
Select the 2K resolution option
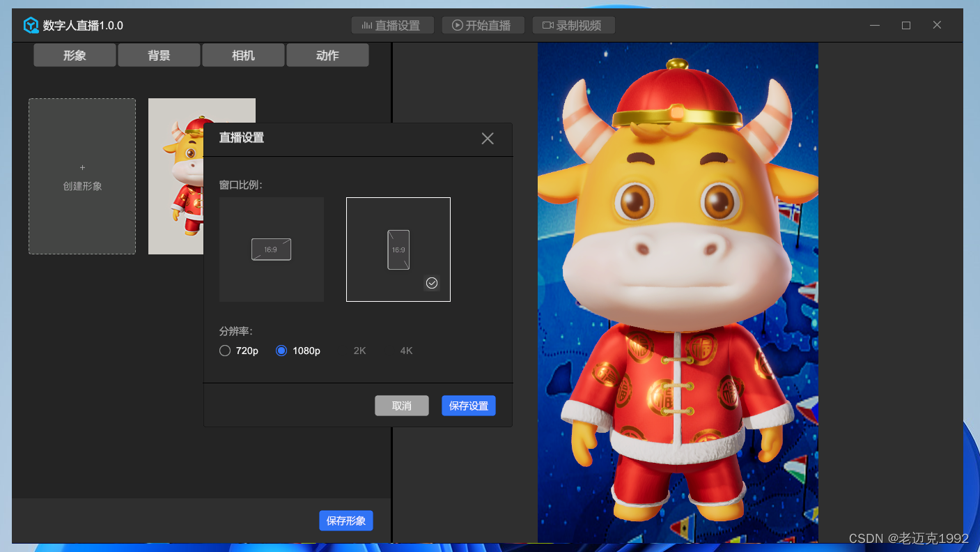(x=359, y=351)
